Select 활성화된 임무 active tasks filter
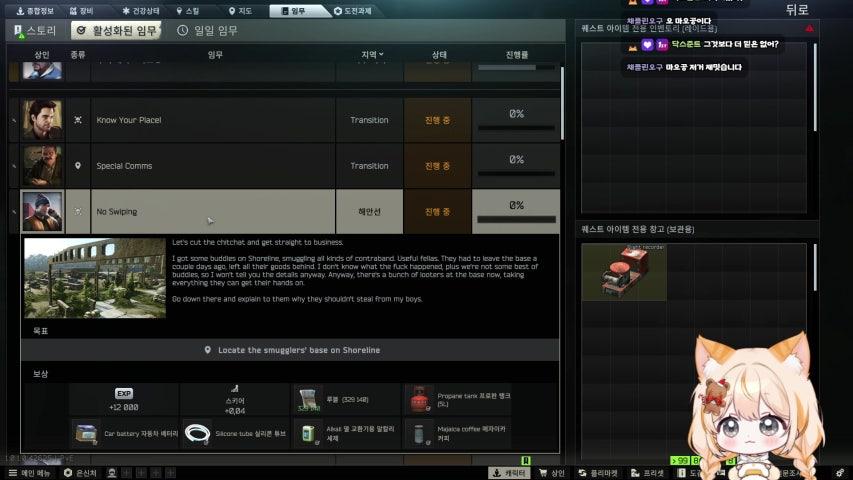 click(116, 30)
